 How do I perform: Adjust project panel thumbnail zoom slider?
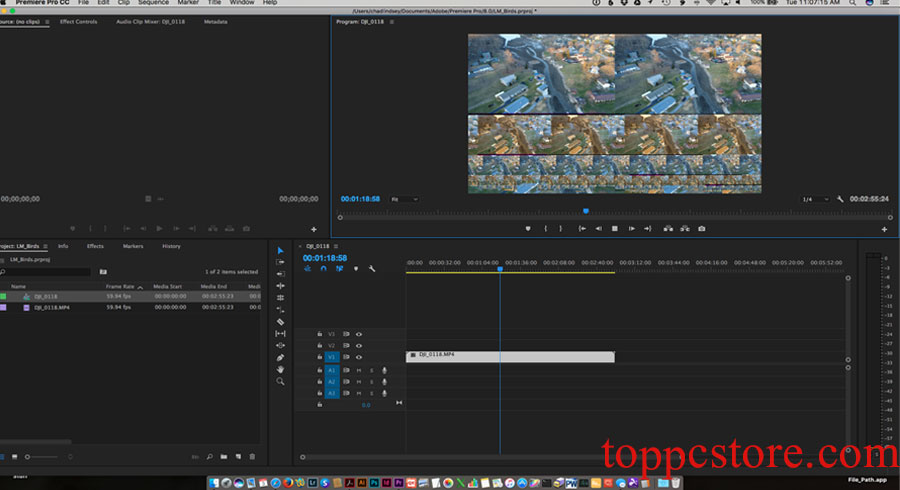tap(41, 457)
